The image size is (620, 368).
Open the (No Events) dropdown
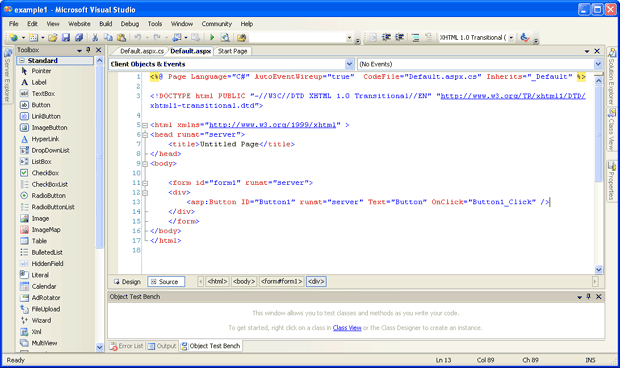[x=598, y=64]
